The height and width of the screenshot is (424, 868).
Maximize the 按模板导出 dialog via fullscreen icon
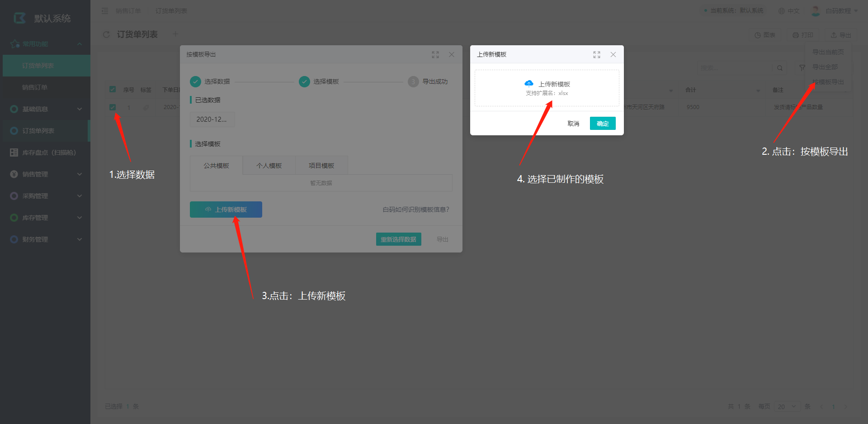(435, 54)
